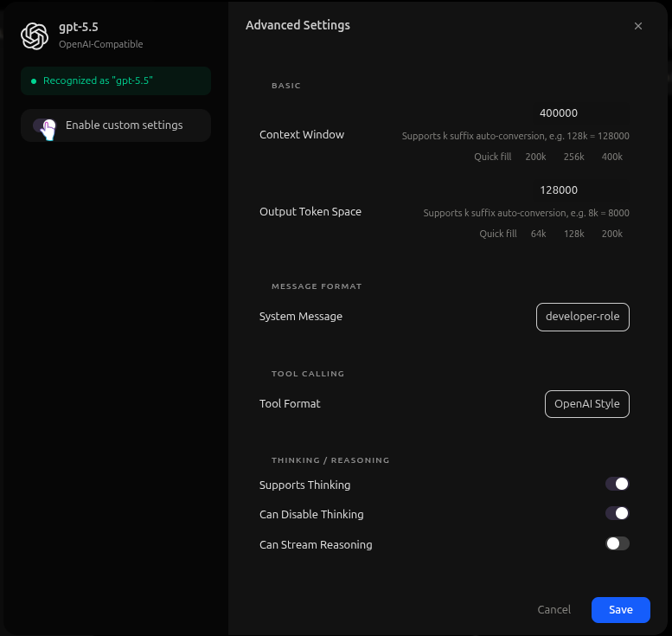Click the hint text "8k = 8000"
The width and height of the screenshot is (672, 636).
pos(609,213)
